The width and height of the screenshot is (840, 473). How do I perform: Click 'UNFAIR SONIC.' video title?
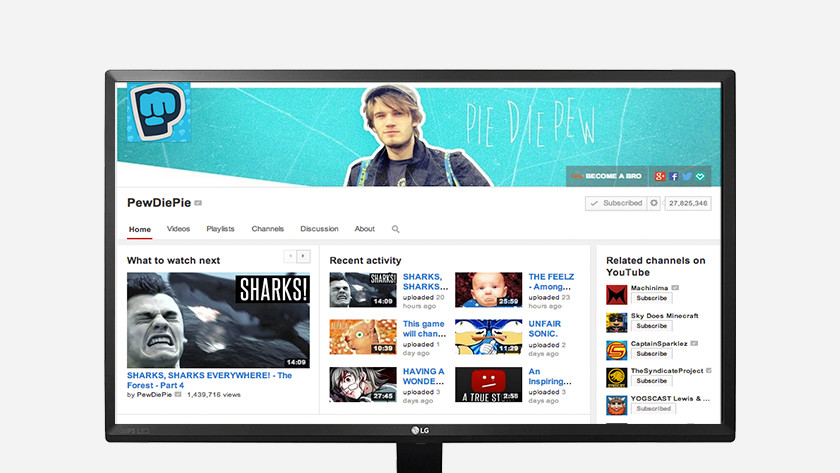(545, 329)
